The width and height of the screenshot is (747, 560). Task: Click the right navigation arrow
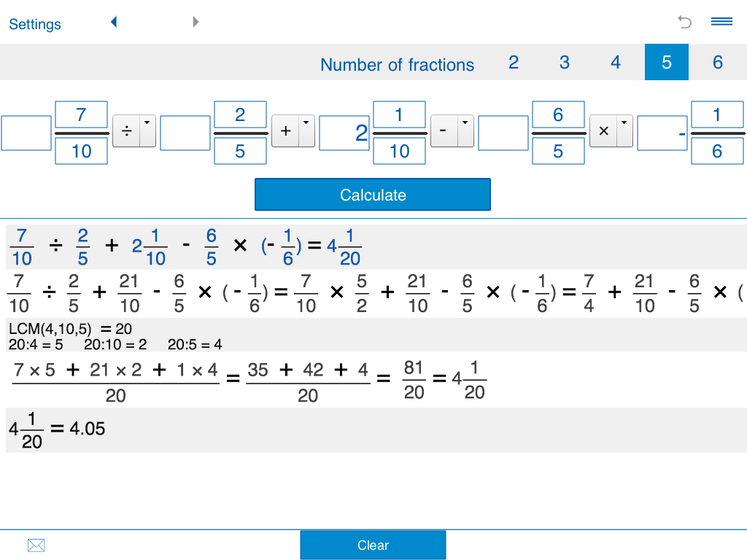(x=196, y=22)
